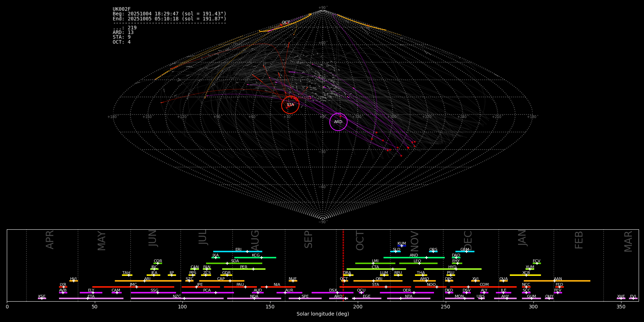644x322 pixels.
Task: Click the ERI cyan shower bar
Action: click(x=238, y=252)
